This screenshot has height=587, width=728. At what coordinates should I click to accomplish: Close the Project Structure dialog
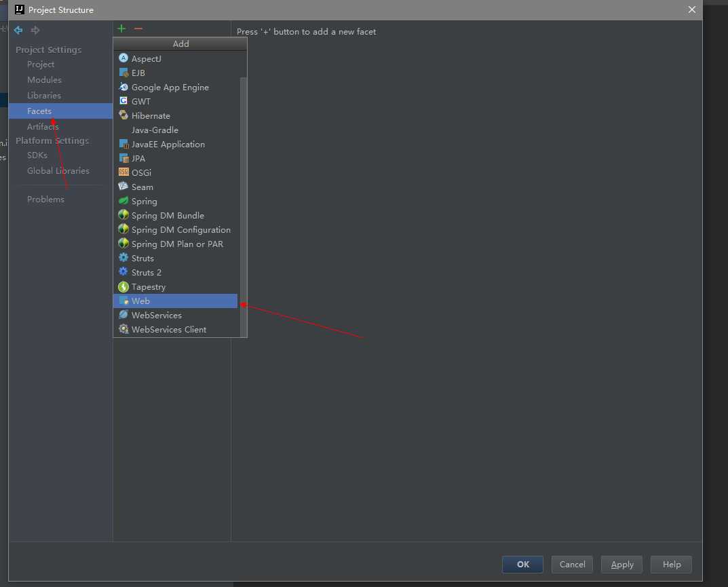pos(692,10)
